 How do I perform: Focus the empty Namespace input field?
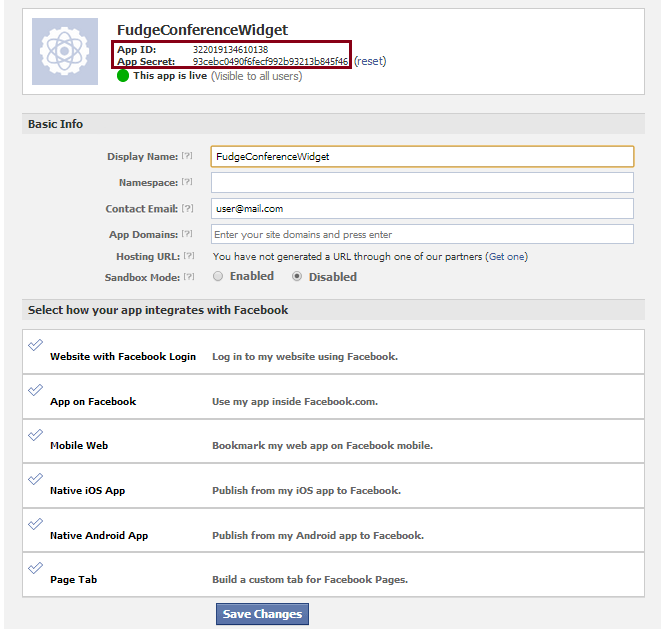[422, 183]
